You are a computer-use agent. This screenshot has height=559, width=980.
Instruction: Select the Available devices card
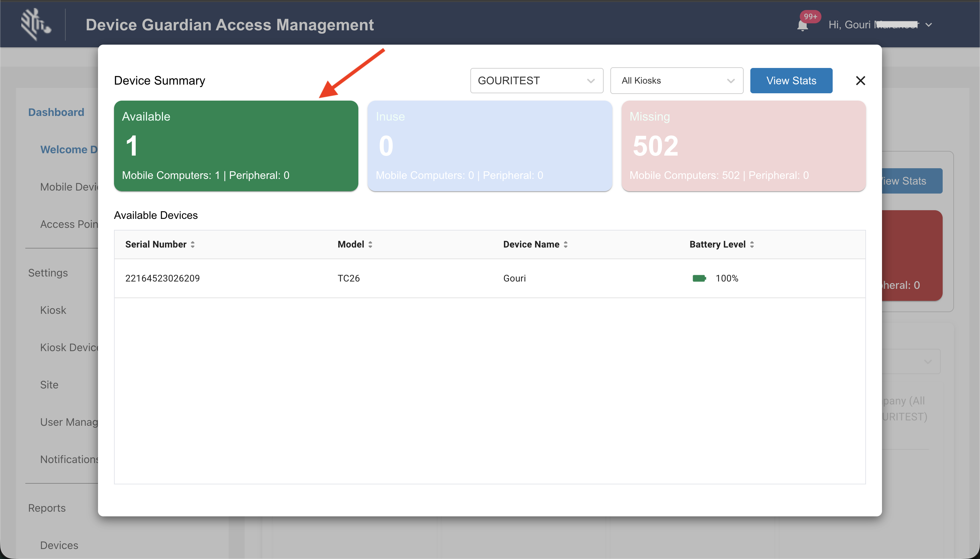pyautogui.click(x=236, y=146)
